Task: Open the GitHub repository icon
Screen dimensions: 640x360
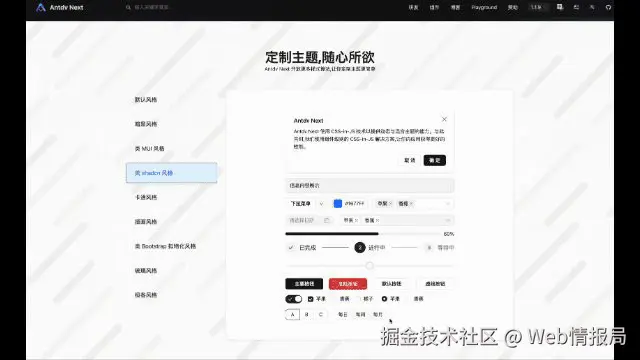Action: click(608, 7)
